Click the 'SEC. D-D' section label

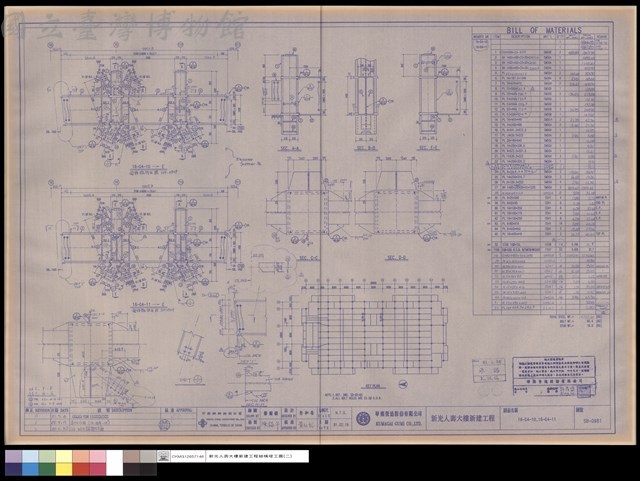(x=397, y=258)
